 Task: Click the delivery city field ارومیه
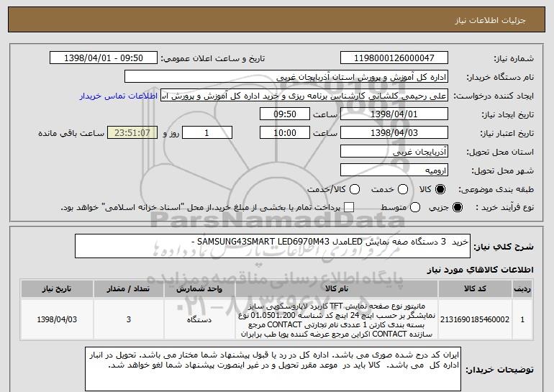[394, 170]
